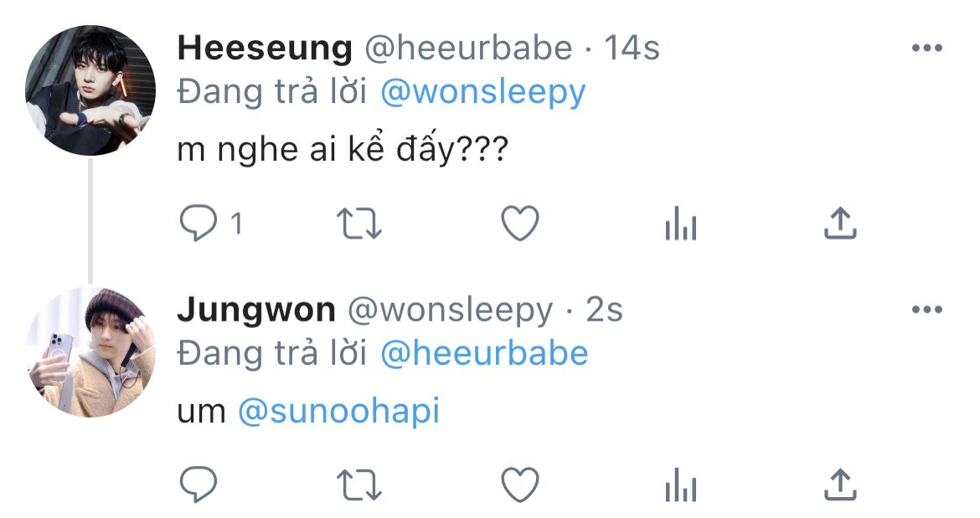Screen dimensions: 980x518
Task: Open the @sunoohapi mention link
Action: [338, 412]
